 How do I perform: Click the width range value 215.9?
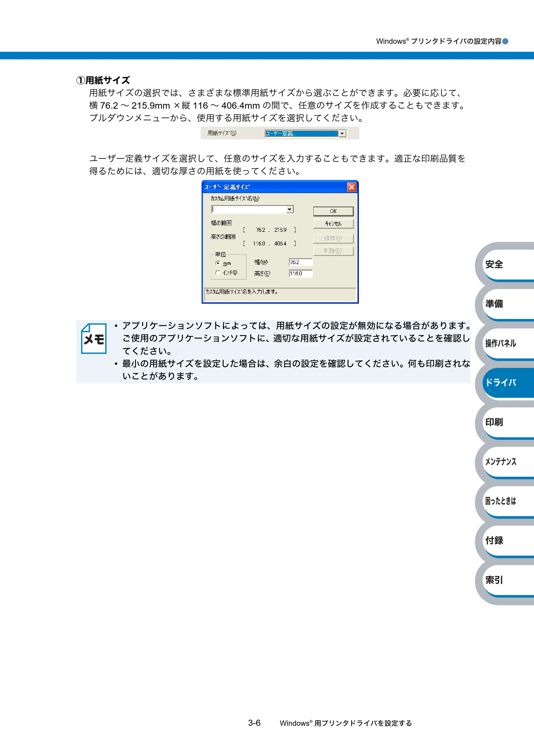click(x=281, y=230)
